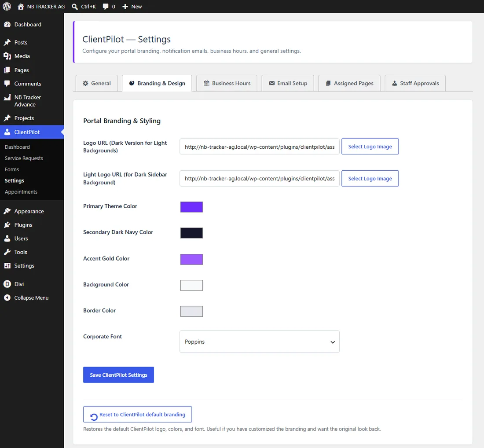Click the calendar icon on Business Hours tab

click(x=206, y=83)
